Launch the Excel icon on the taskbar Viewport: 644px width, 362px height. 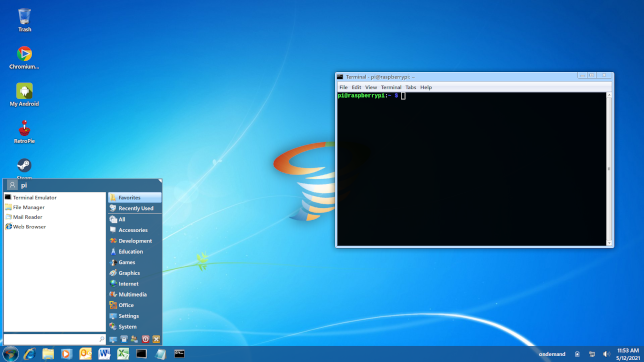point(123,354)
